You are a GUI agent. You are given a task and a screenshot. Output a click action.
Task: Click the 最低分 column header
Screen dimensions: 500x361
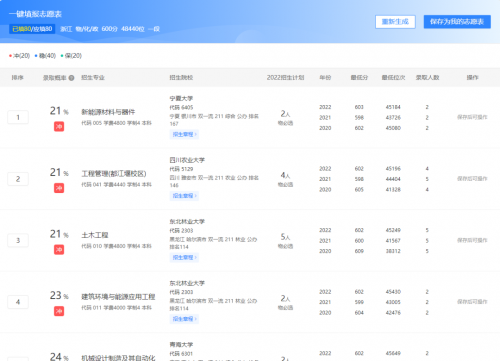pos(359,78)
